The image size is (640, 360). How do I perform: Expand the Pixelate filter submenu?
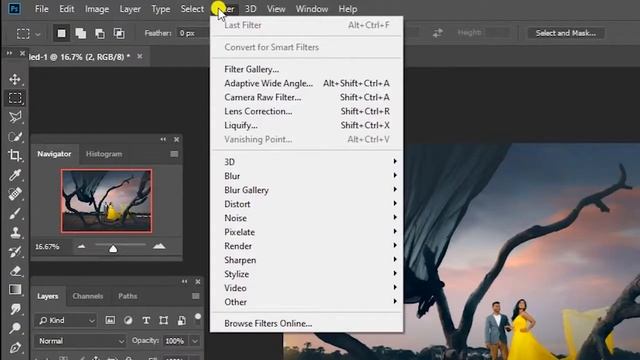(x=307, y=232)
